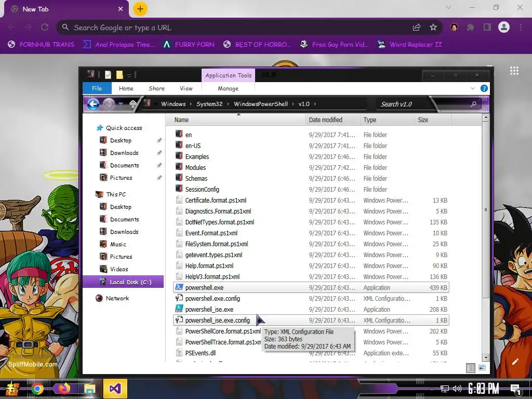Viewport: 532px width, 399px height.
Task: Open Google apps grid on New Tab page
Action: [514, 71]
